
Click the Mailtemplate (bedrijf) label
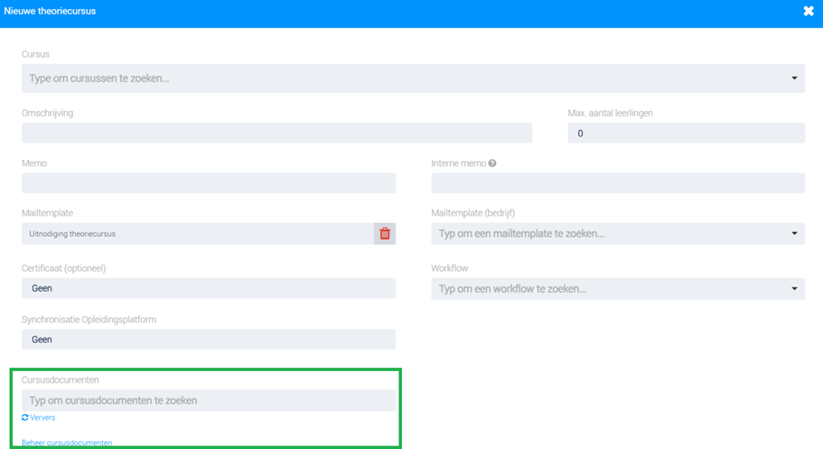[x=473, y=213]
